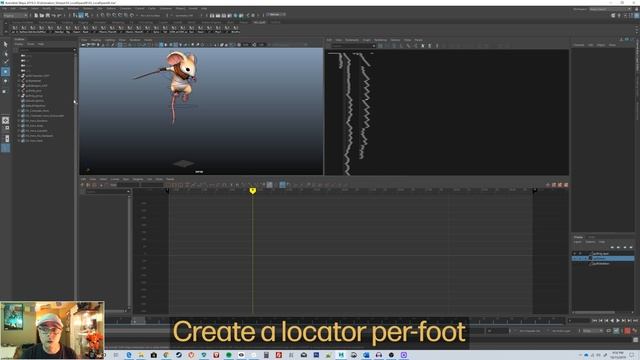
Task: Toggle the red Auto Keyframe button
Action: [627, 331]
